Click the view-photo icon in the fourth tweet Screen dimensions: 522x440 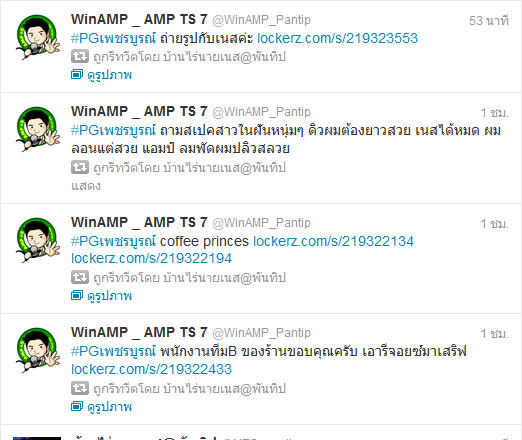pyautogui.click(x=77, y=406)
